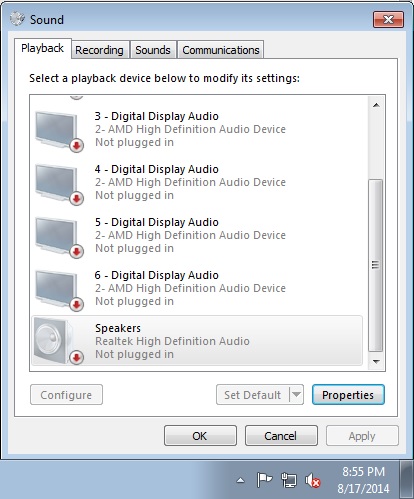The width and height of the screenshot is (414, 499).
Task: Confirm with the OK button
Action: 200,436
